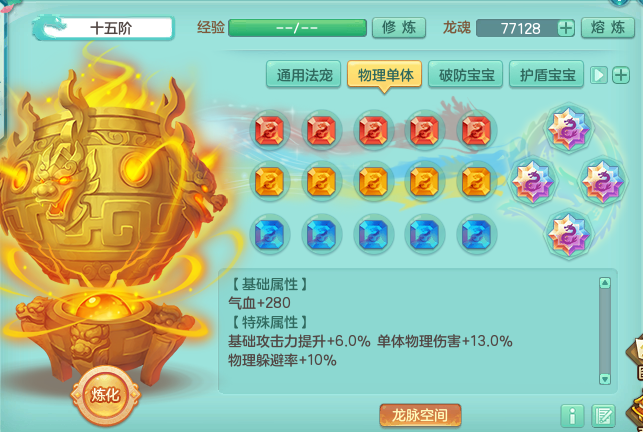
Task: Select the bottom rainbow star dragon gem
Action: pos(568,233)
